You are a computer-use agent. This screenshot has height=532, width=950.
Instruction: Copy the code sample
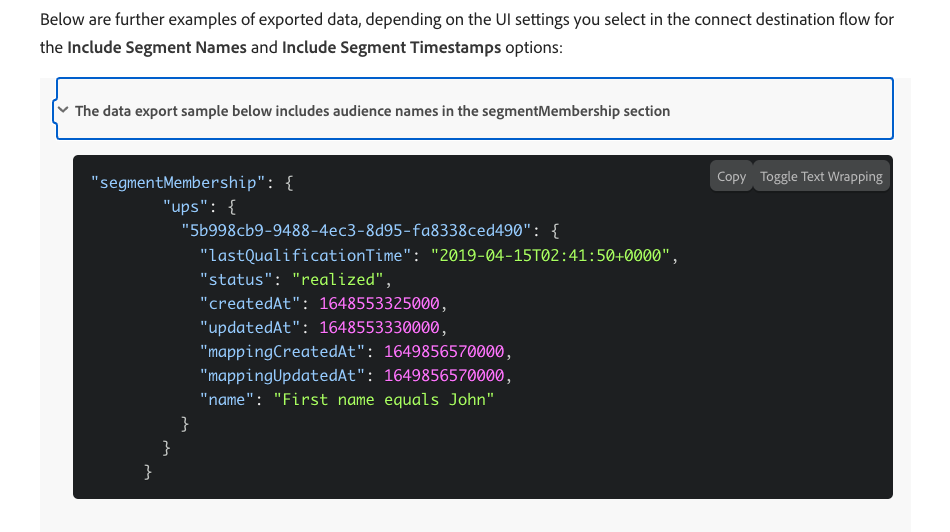731,176
